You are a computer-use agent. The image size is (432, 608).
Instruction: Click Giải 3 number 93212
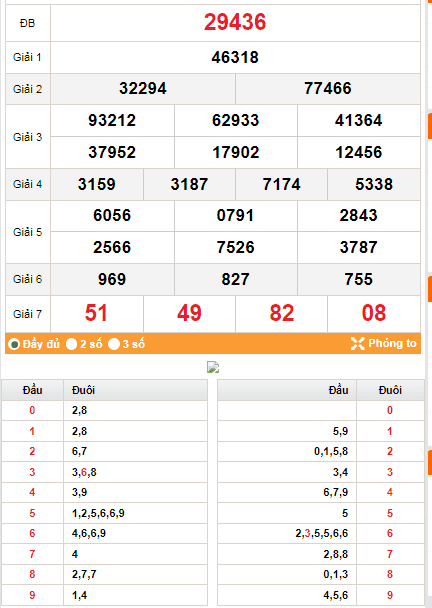[x=112, y=120]
